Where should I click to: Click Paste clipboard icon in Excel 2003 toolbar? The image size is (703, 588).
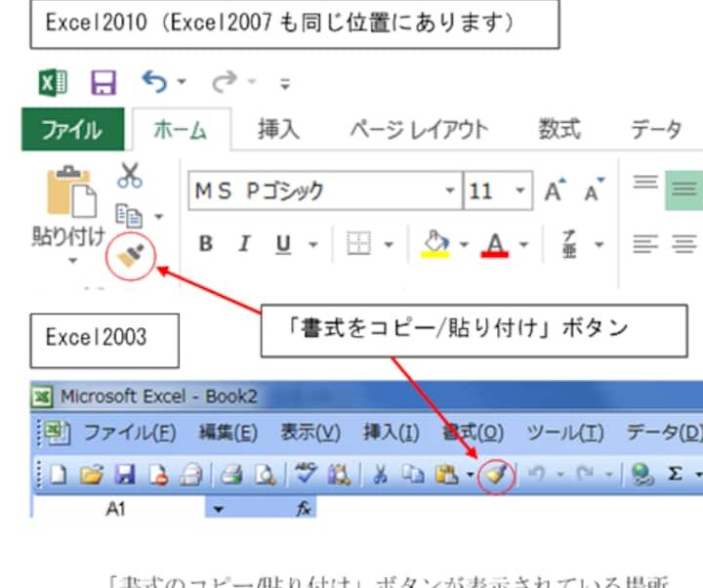tap(447, 475)
